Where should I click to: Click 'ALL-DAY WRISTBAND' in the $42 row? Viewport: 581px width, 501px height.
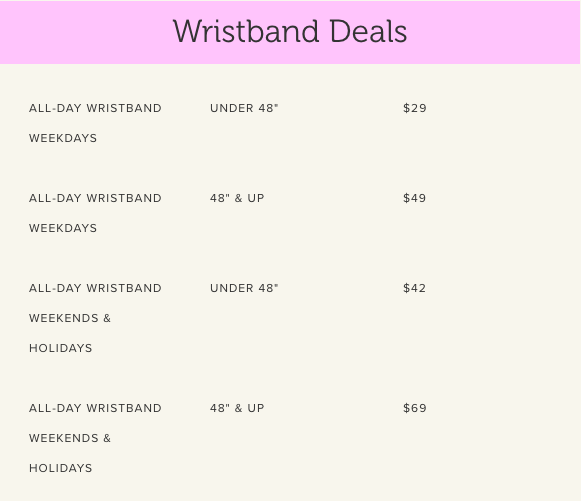click(95, 288)
